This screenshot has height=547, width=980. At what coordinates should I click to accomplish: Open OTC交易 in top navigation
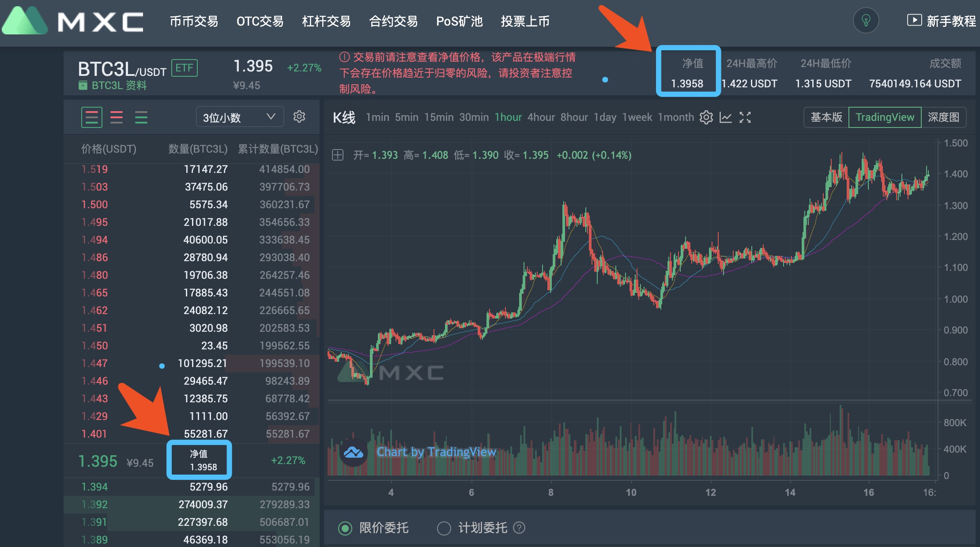[260, 21]
